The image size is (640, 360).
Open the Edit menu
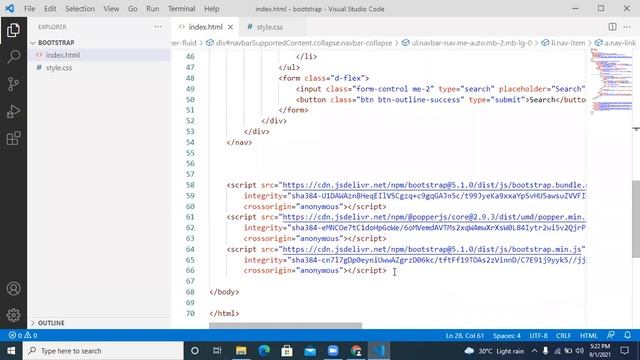[x=50, y=9]
